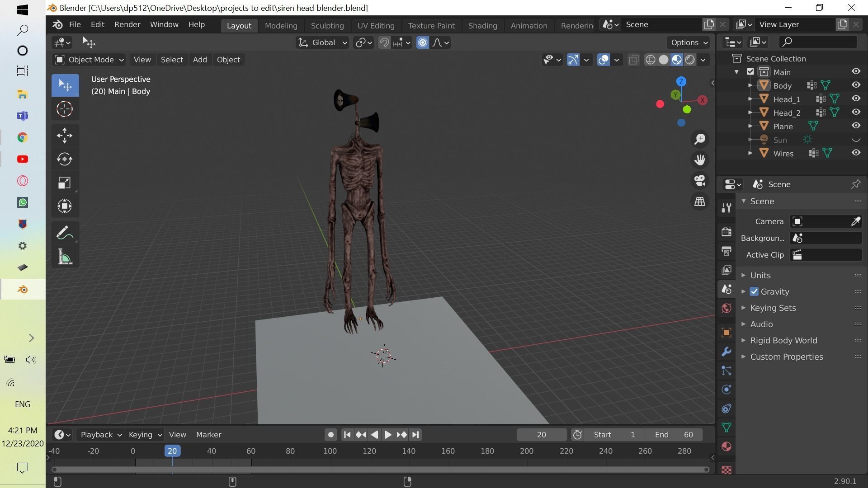Screen dimensions: 868x488
Task: Open the World properties tab
Action: click(726, 308)
